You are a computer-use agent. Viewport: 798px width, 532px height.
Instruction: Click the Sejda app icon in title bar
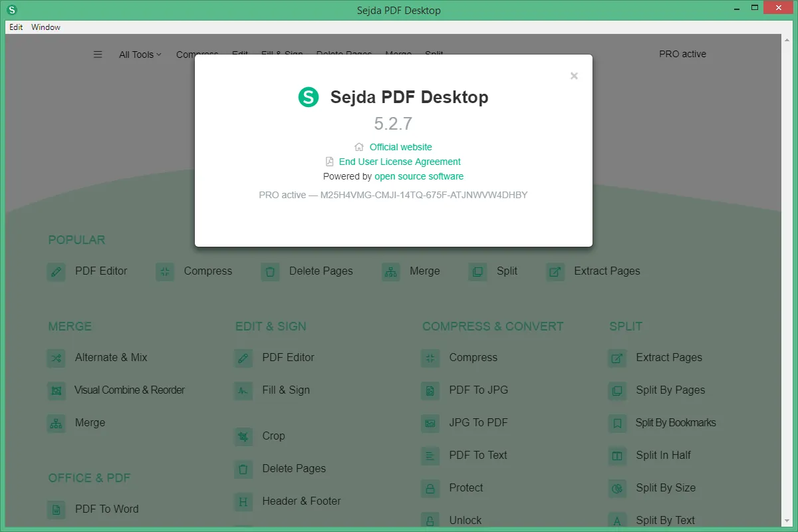coord(11,10)
